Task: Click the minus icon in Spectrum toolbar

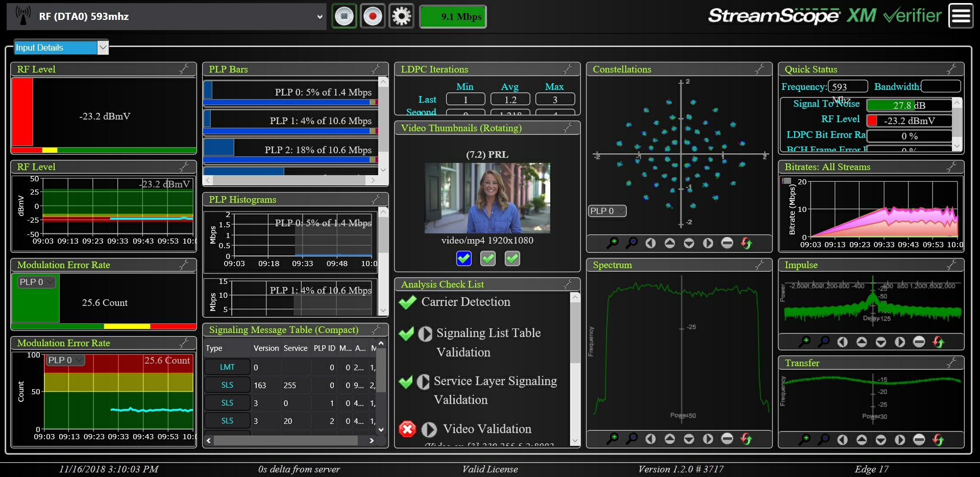Action: point(727,438)
